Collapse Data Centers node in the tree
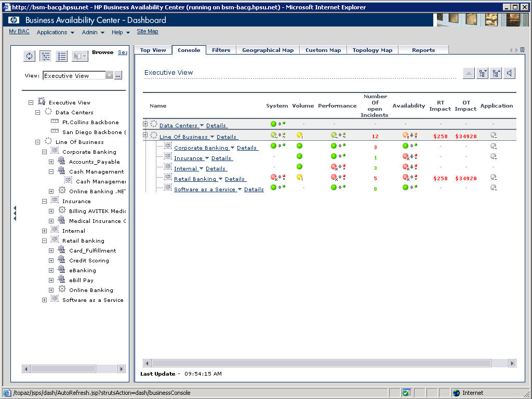The image size is (532, 399). point(37,112)
